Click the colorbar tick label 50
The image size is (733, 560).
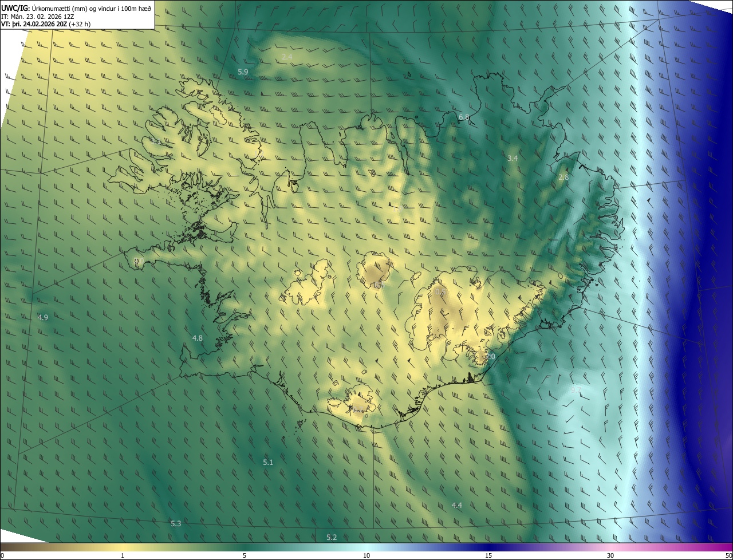(x=728, y=555)
